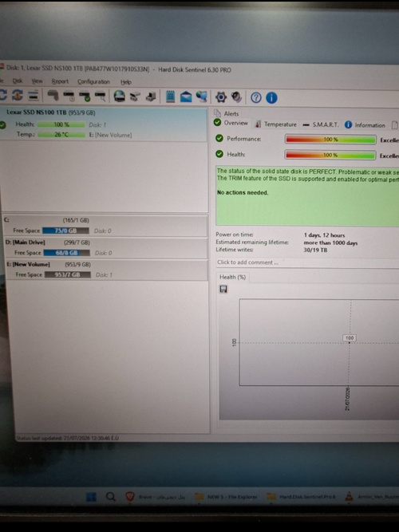This screenshot has width=399, height=532.
Task: Switch to the Overview tab
Action: pyautogui.click(x=232, y=123)
